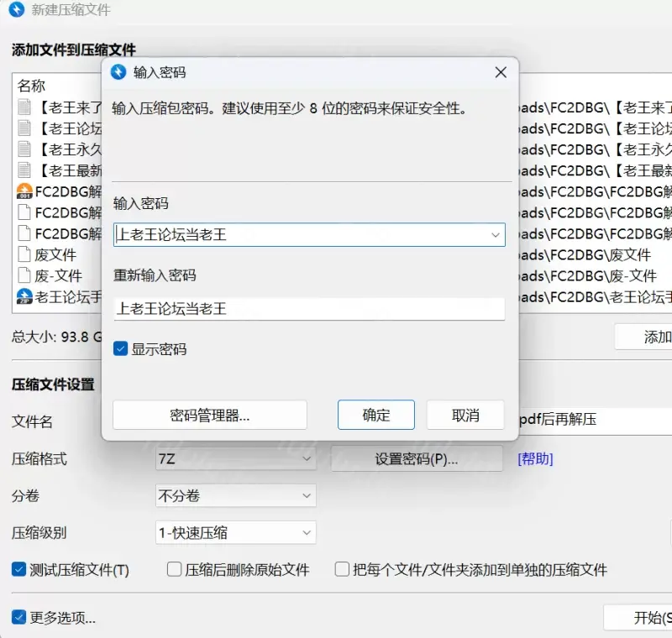Click the text file icon for 【老王论坛
Image resolution: width=672 pixels, height=638 pixels.
click(24, 128)
